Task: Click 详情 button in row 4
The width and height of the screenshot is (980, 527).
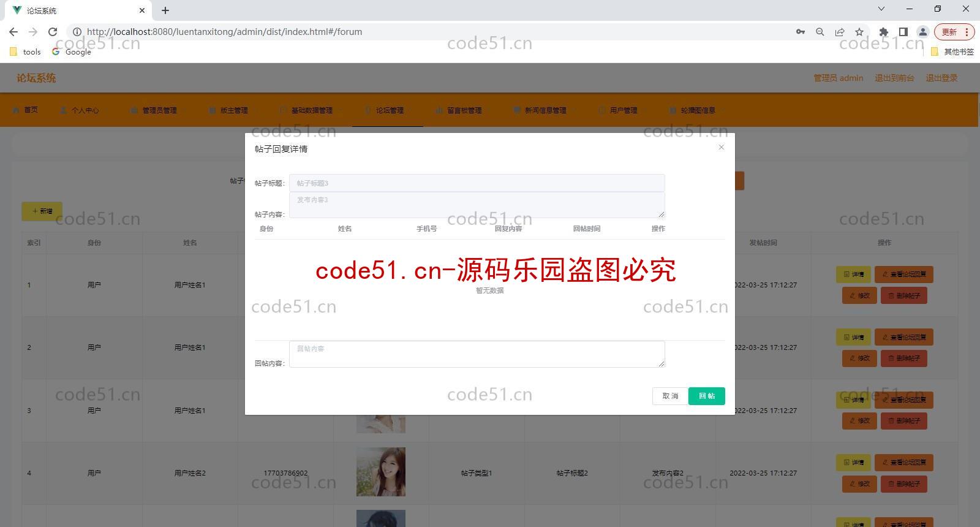Action: 853,463
